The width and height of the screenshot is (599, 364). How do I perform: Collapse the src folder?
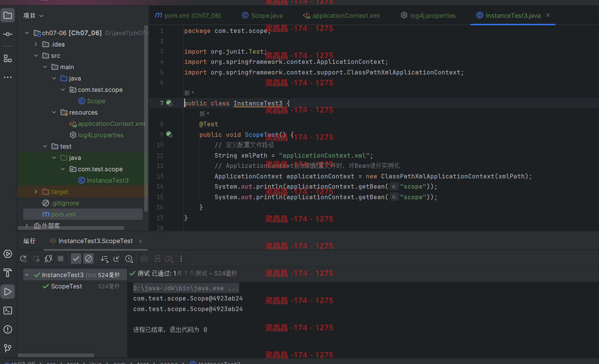point(36,56)
